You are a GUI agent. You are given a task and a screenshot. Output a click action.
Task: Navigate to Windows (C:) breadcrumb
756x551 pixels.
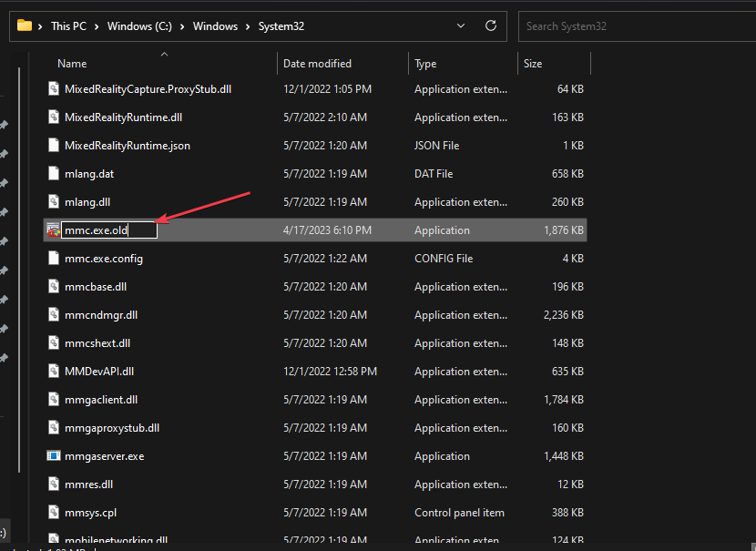pos(139,26)
